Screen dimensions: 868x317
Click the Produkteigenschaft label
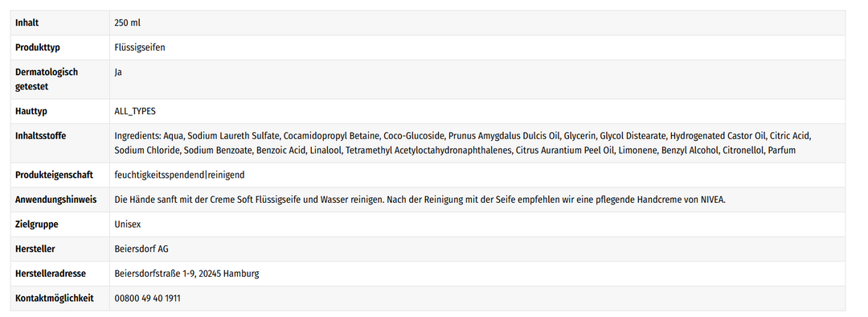(x=55, y=175)
